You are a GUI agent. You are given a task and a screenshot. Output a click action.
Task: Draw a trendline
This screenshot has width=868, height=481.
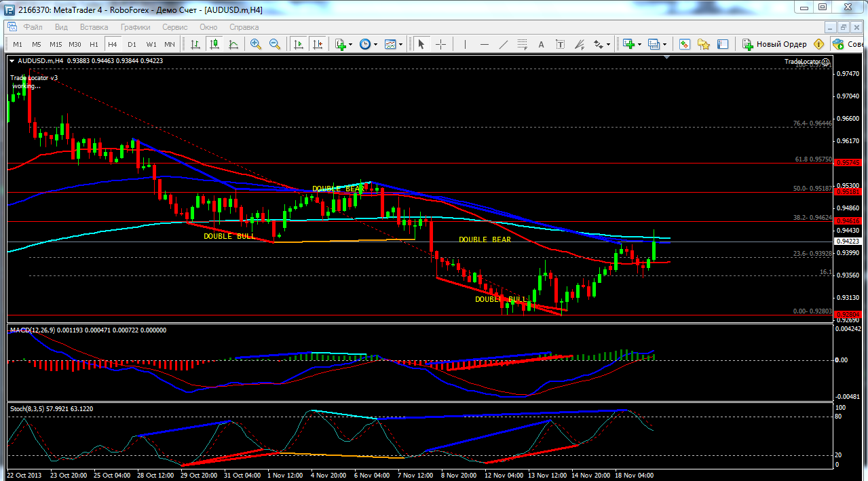click(x=503, y=44)
